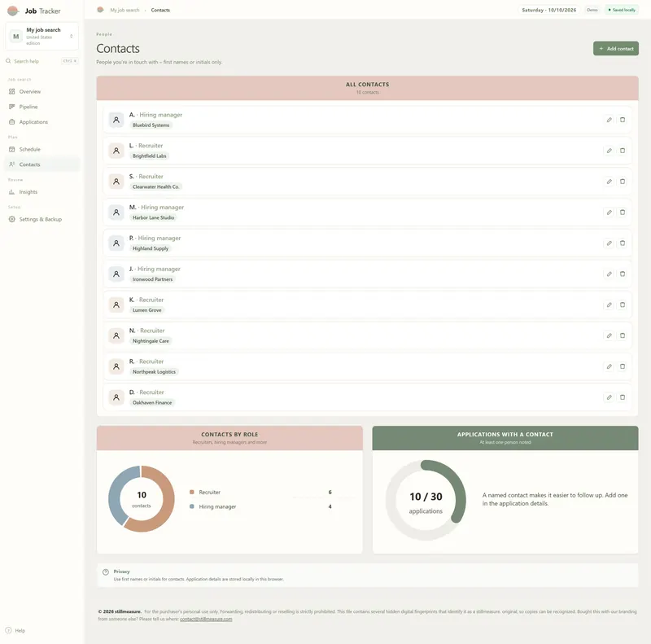Edit contact R. at Northpeak Logistics

coord(609,366)
